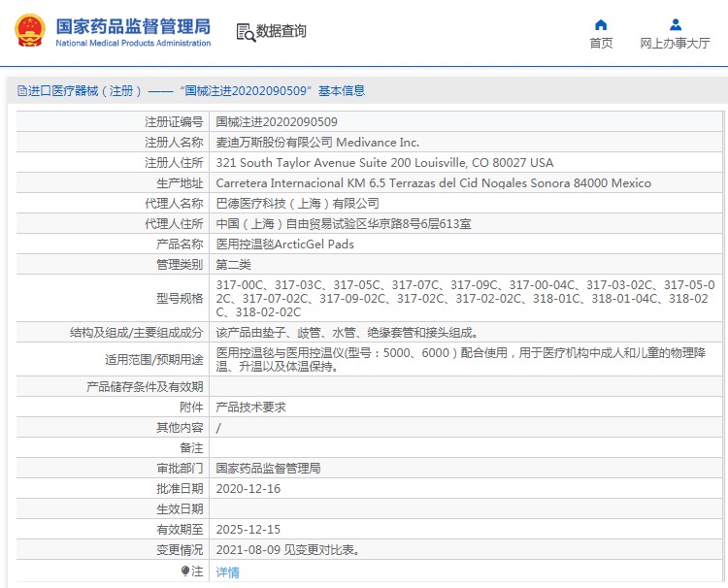Screen dimensions: 728x588
Task: Select agent name 巴德医疗科技（上海）有限公司
Action: (298, 203)
